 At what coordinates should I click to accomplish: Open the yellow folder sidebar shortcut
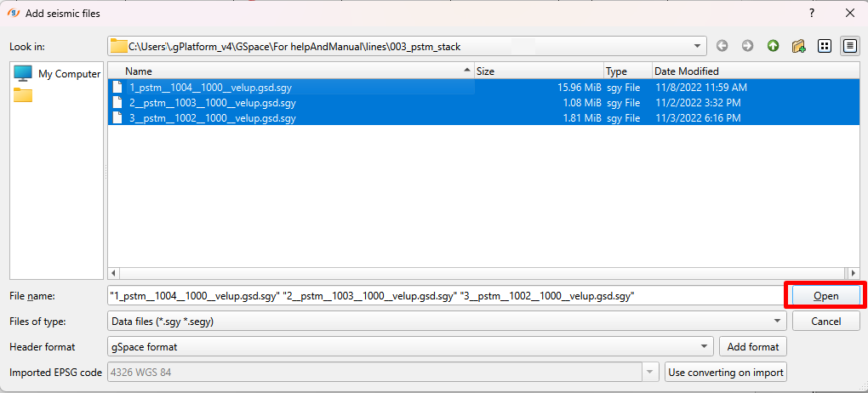(x=23, y=94)
